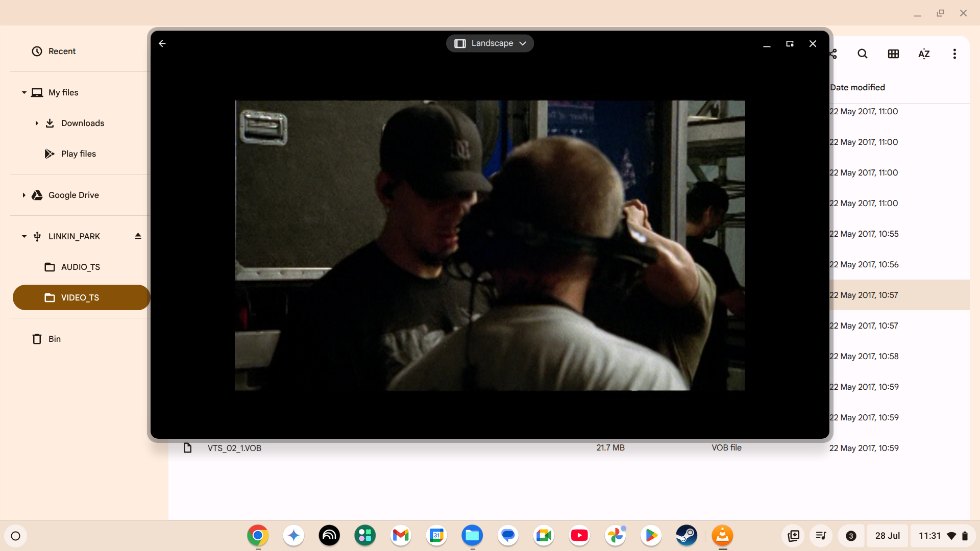
Task: Open VLC from the shelf
Action: [x=722, y=535]
